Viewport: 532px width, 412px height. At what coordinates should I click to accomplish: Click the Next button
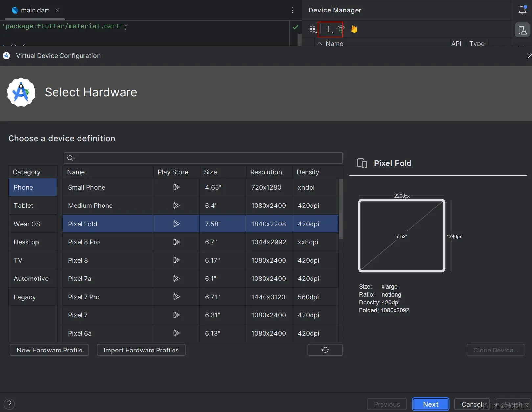pyautogui.click(x=430, y=404)
